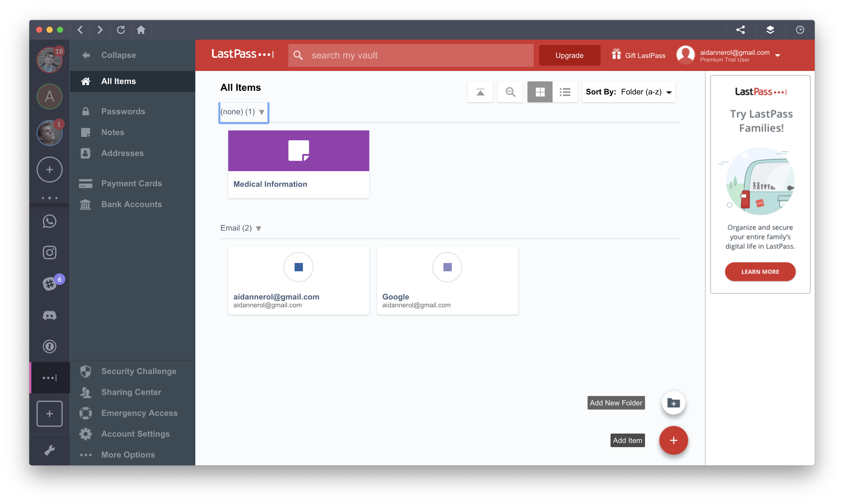
Task: Toggle the Bank Accounts sidebar item
Action: click(x=131, y=204)
